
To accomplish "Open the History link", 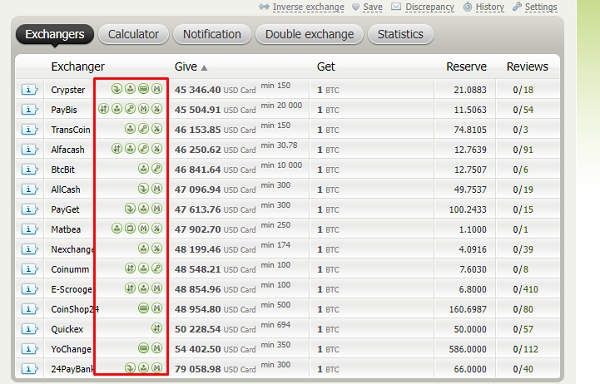I will (489, 7).
